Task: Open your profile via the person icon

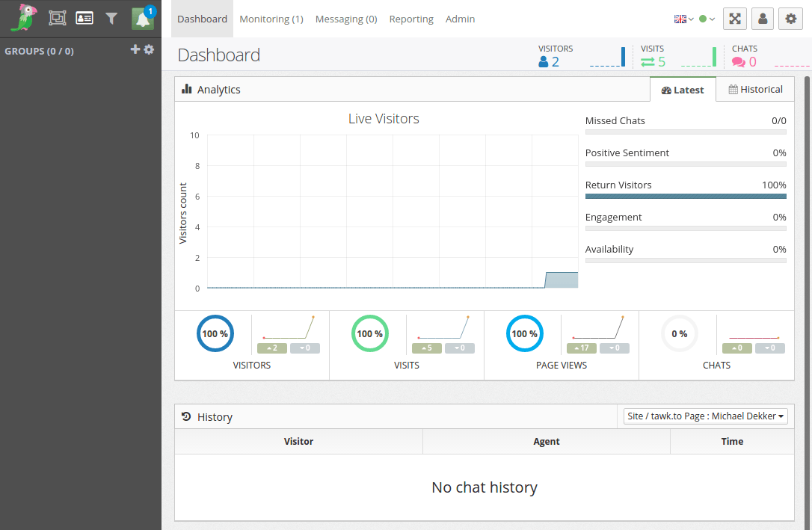Action: point(763,18)
